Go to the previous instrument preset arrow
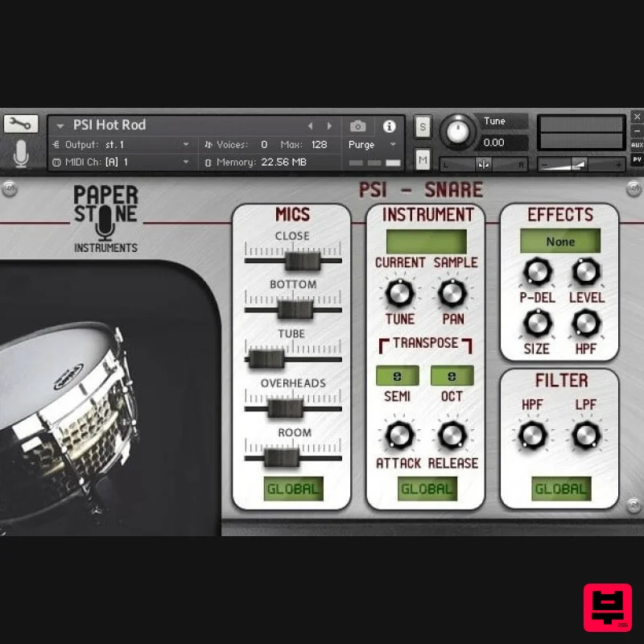The image size is (644, 644). click(x=311, y=126)
